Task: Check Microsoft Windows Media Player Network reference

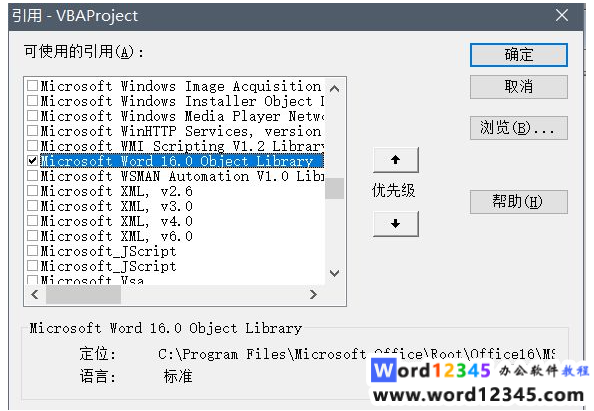Action: pos(33,116)
